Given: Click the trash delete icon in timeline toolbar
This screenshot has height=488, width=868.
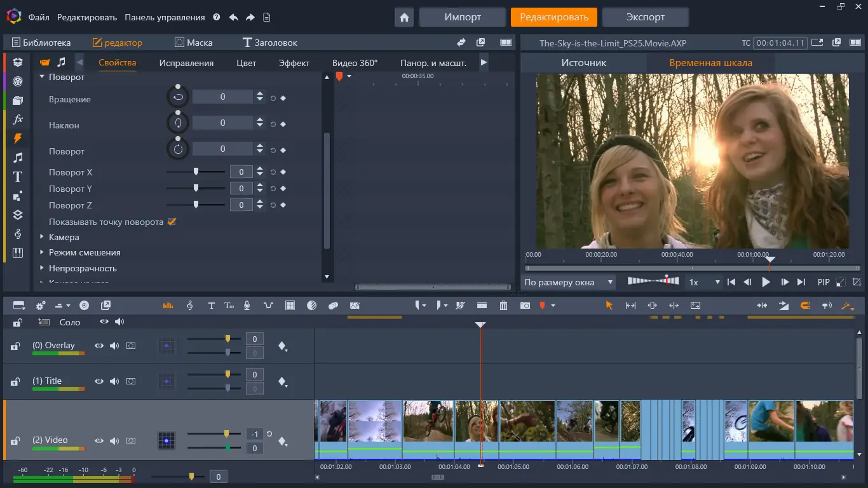Looking at the screenshot, I should tap(503, 306).
